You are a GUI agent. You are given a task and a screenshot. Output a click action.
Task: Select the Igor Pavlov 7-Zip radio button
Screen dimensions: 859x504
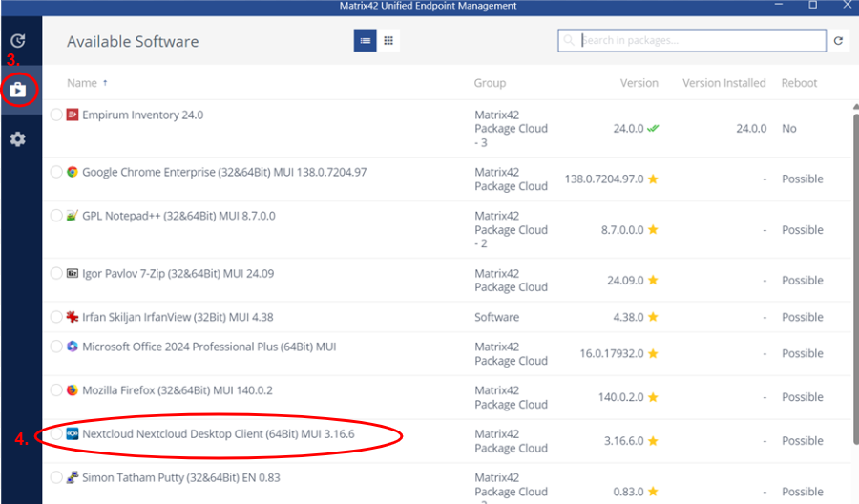tap(56, 273)
